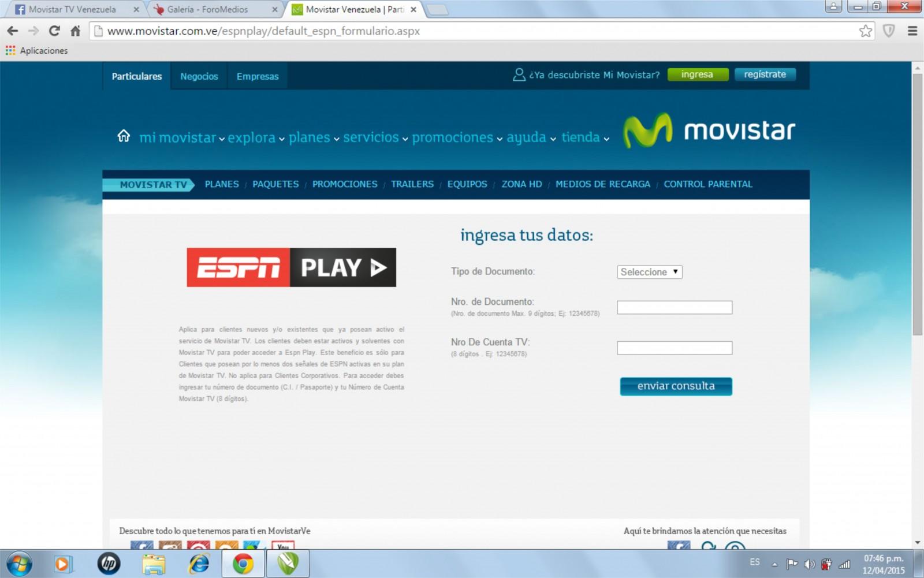Click the ES language indicator
Screen dimensions: 924x578
tap(755, 562)
